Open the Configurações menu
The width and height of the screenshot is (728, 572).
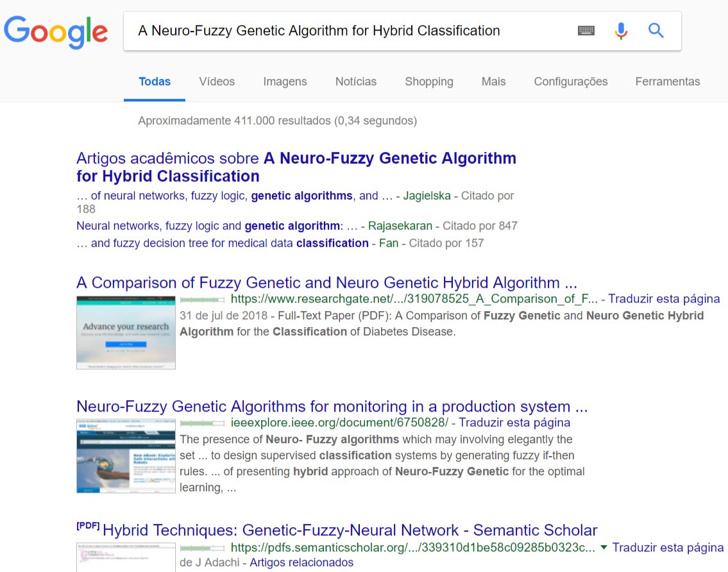coord(571,81)
